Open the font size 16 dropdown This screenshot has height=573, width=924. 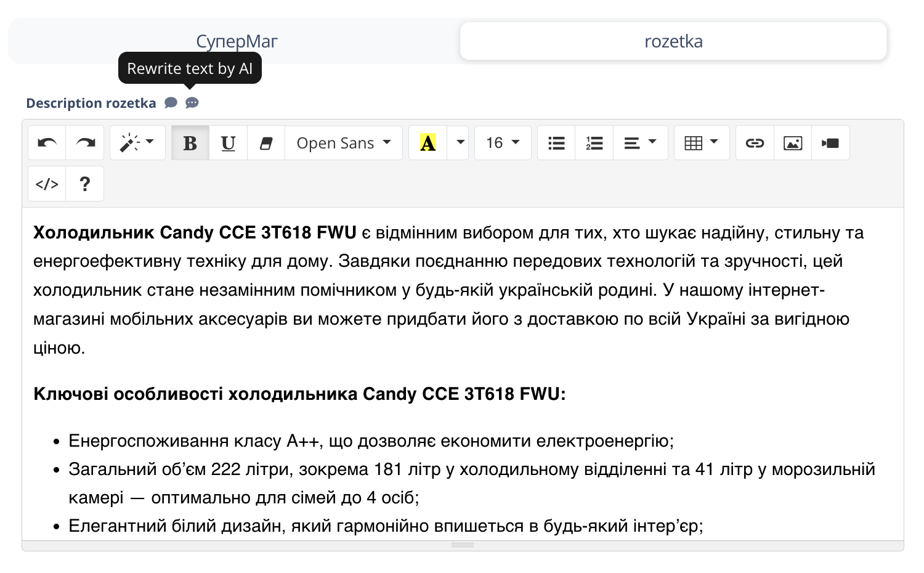[502, 142]
